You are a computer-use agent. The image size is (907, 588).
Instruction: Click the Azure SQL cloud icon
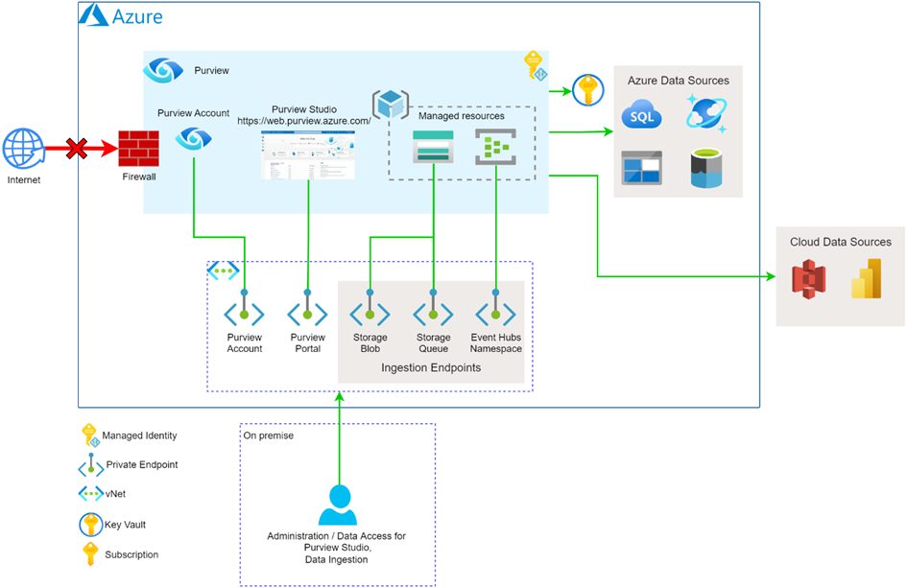[x=641, y=117]
